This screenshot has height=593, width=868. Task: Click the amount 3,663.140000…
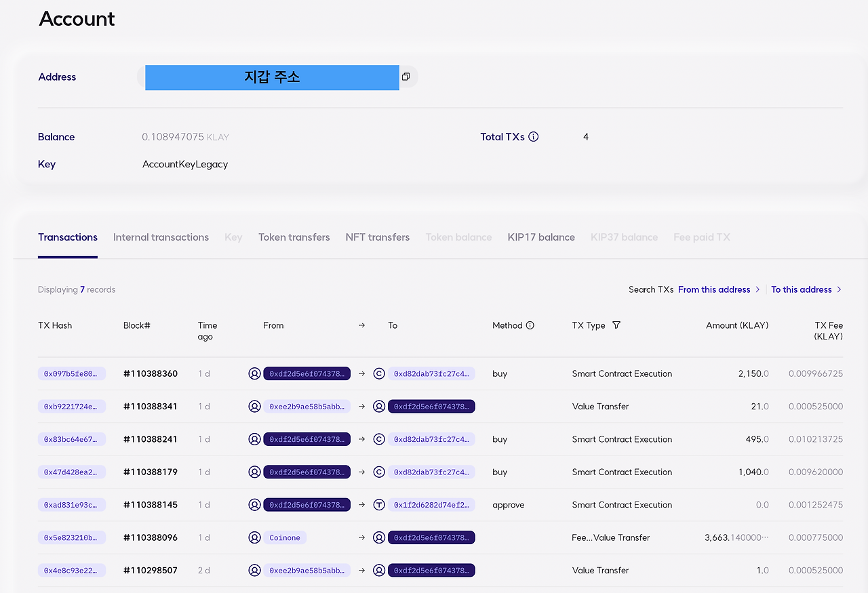[737, 537]
